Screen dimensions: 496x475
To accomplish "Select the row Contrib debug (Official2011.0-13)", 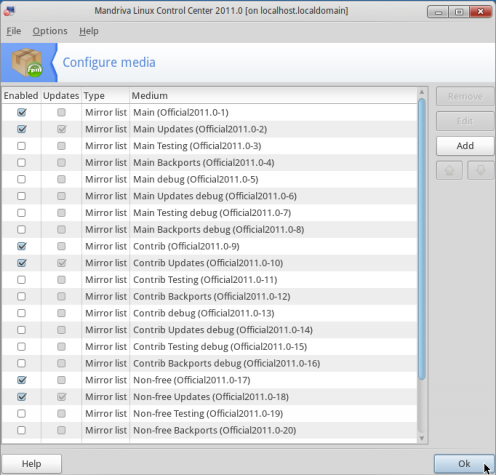I will [x=209, y=313].
